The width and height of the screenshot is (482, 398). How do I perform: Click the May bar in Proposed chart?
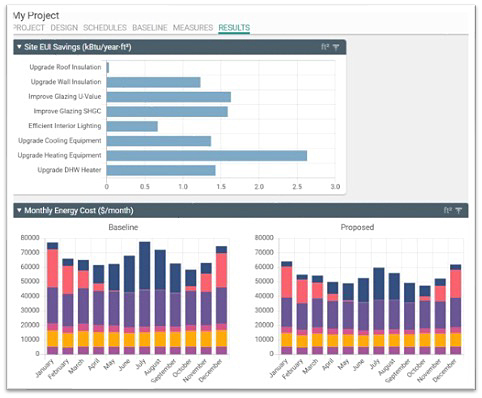point(348,319)
